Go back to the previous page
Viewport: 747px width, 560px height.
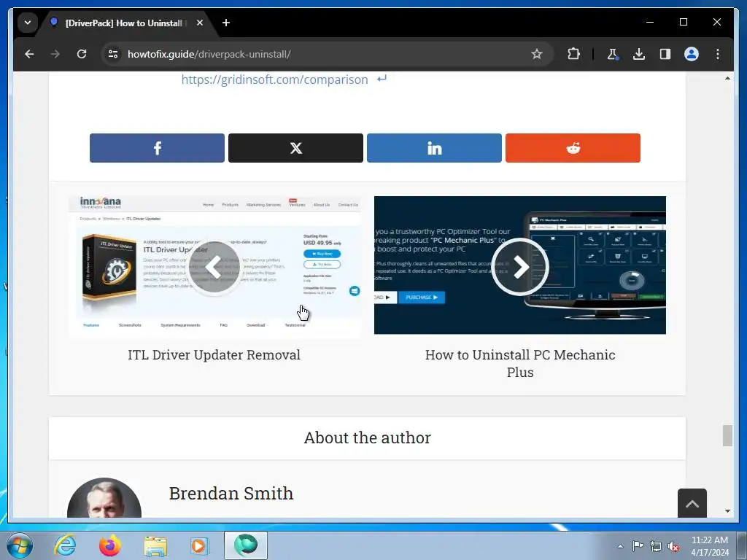pos(29,54)
